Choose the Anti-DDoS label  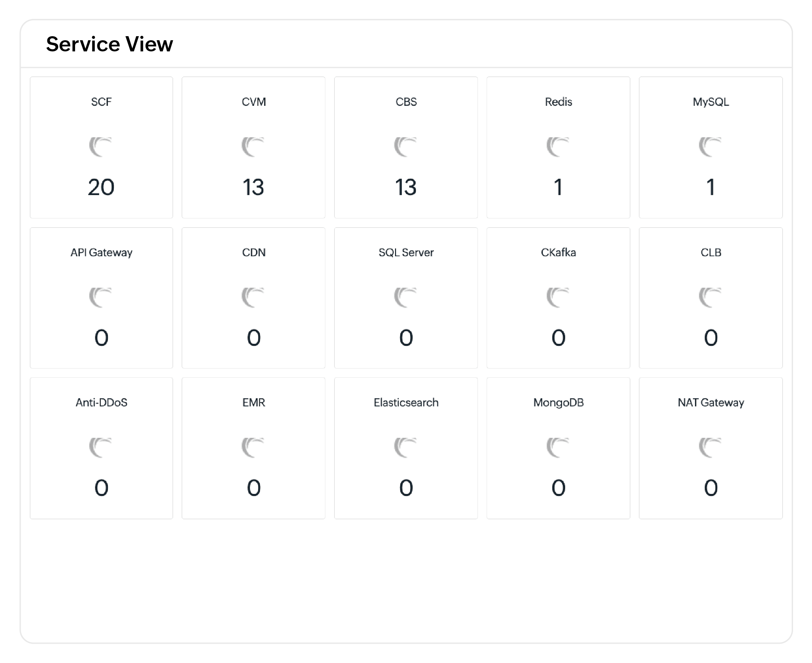101,402
